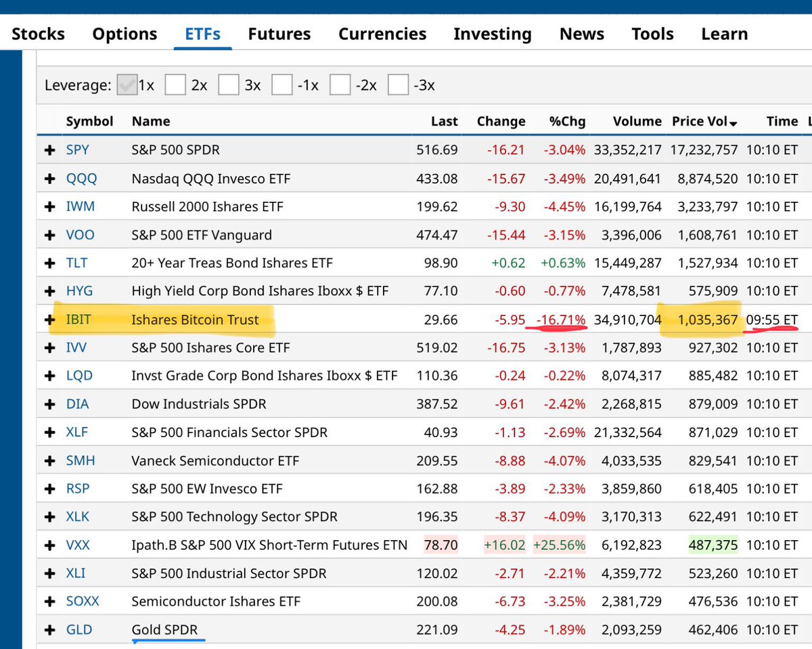
Task: Click the TLT +0.63% change cell
Action: pos(562,263)
